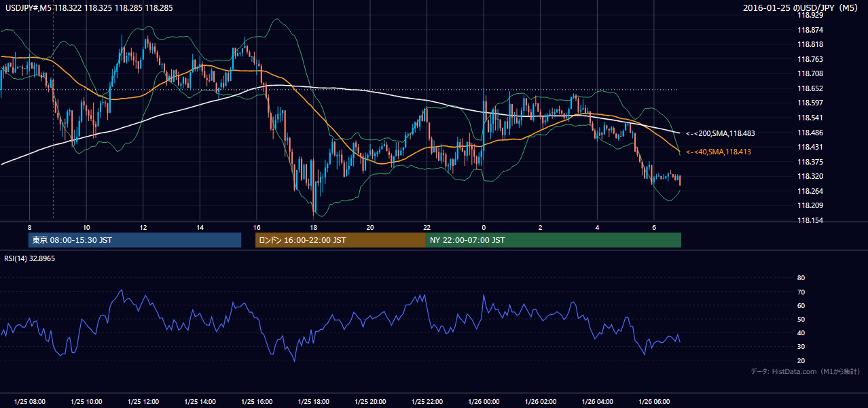Click price axis label 118.375

coord(810,162)
